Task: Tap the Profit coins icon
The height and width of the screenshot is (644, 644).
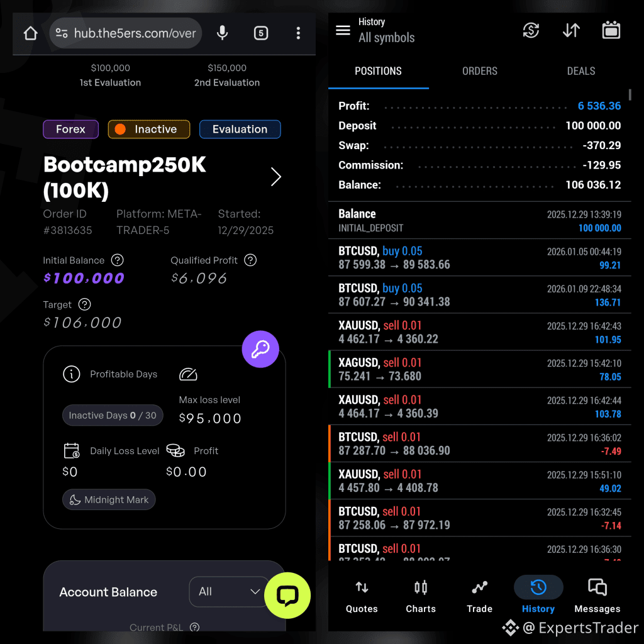Action: pos(175,450)
